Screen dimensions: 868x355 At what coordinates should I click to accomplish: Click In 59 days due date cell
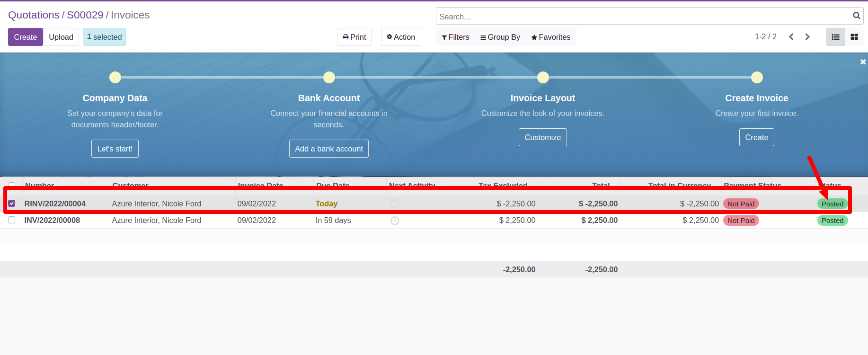coord(333,220)
